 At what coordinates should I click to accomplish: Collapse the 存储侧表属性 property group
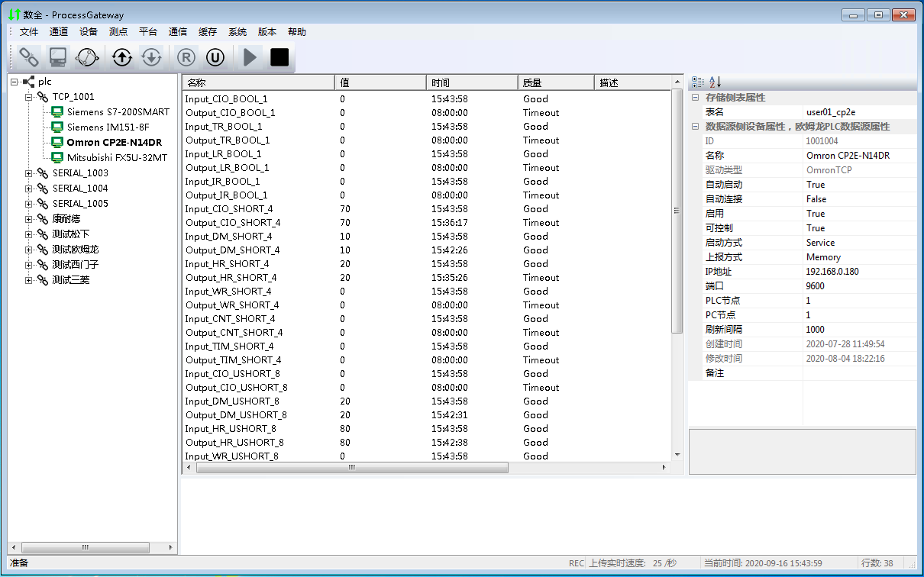click(x=695, y=98)
